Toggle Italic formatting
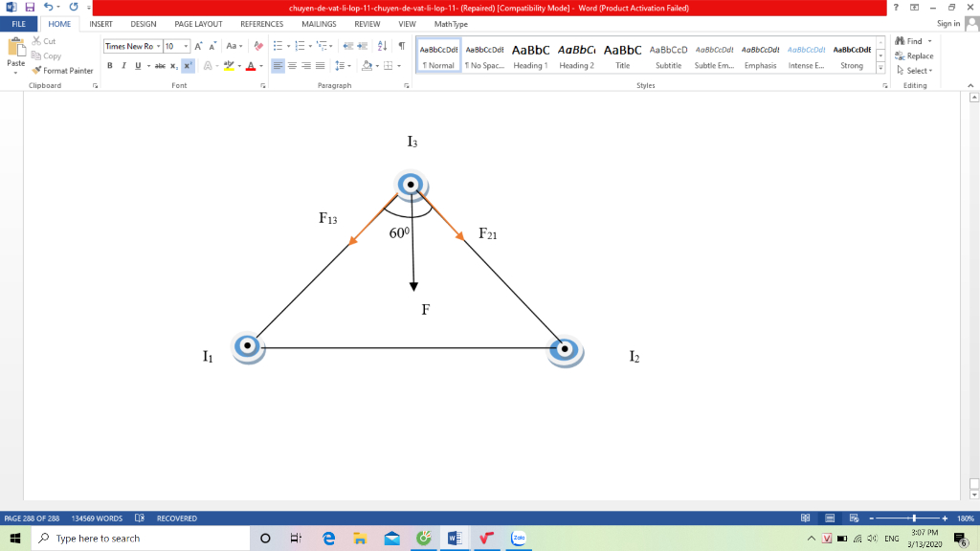980x551 pixels. click(x=123, y=66)
